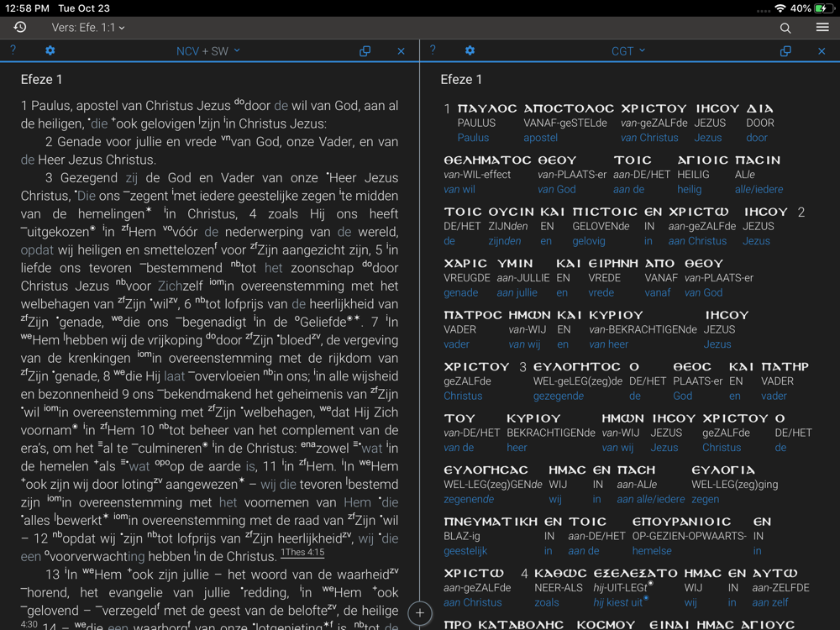This screenshot has width=840, height=630.
Task: Open the history clock icon
Action: click(19, 28)
